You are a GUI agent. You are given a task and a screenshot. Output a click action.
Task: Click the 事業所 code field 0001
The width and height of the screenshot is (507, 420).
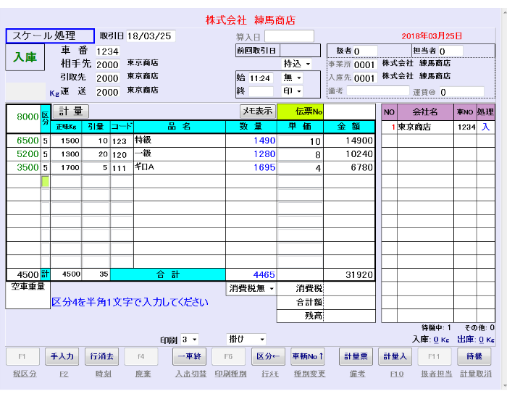365,64
